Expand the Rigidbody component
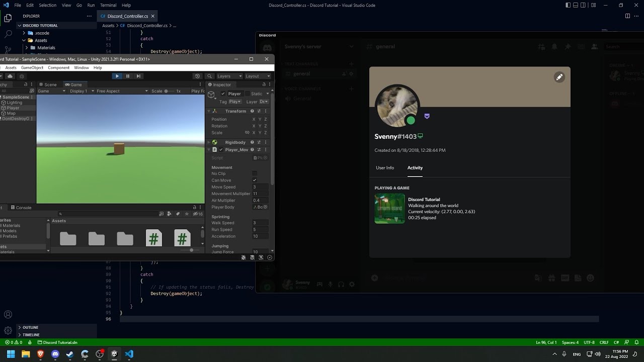 209,142
